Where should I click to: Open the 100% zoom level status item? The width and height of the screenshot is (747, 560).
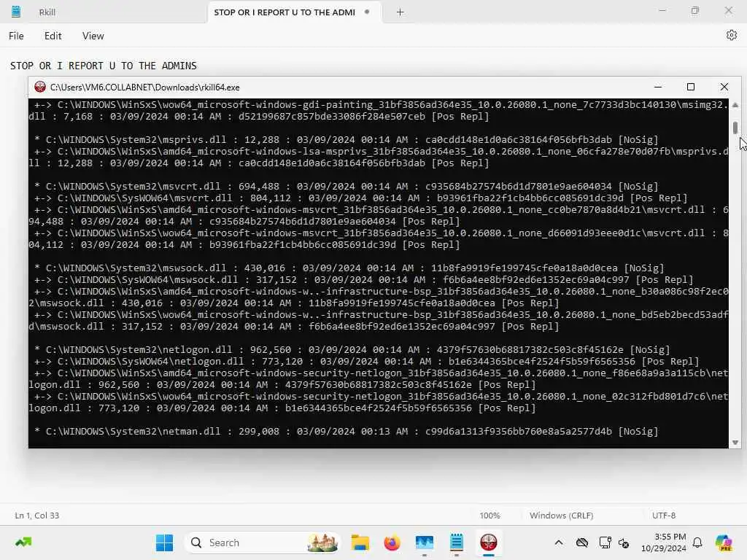489,516
